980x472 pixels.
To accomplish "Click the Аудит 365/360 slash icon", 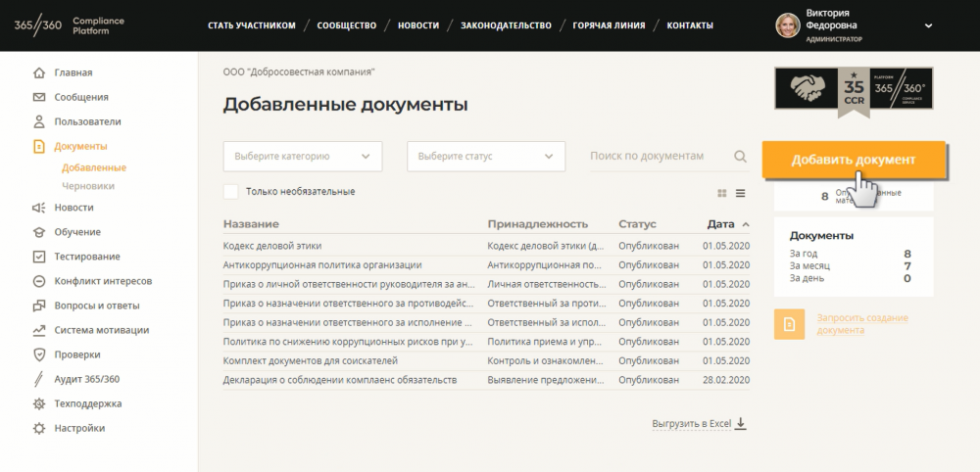I will [39, 379].
